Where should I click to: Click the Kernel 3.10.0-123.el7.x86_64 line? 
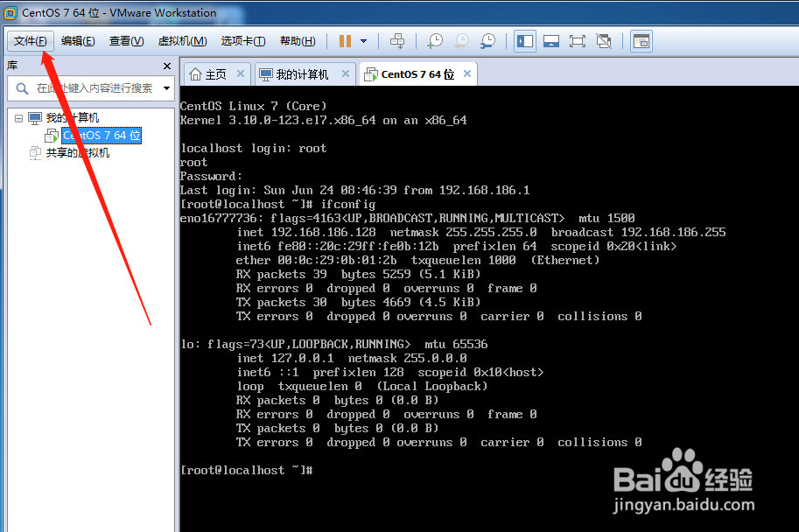[x=324, y=120]
